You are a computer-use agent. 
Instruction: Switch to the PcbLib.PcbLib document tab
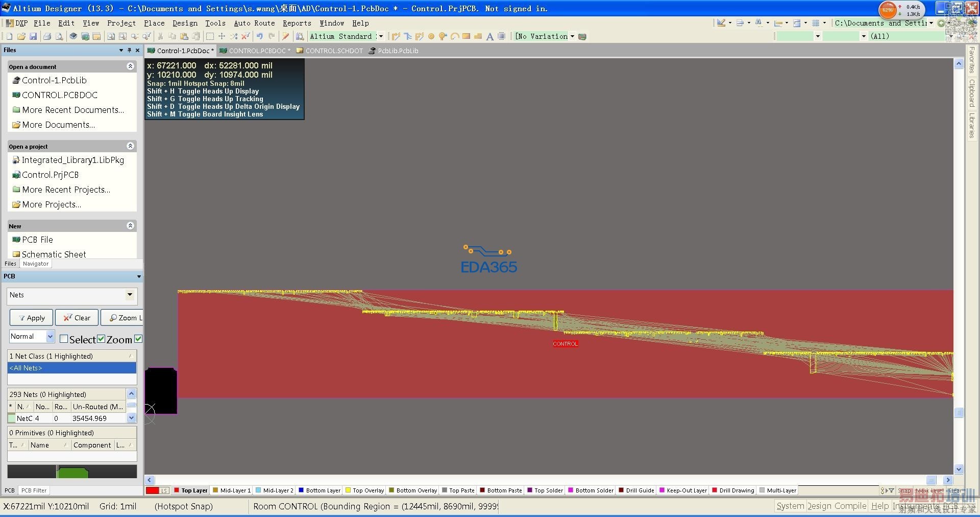(x=394, y=51)
